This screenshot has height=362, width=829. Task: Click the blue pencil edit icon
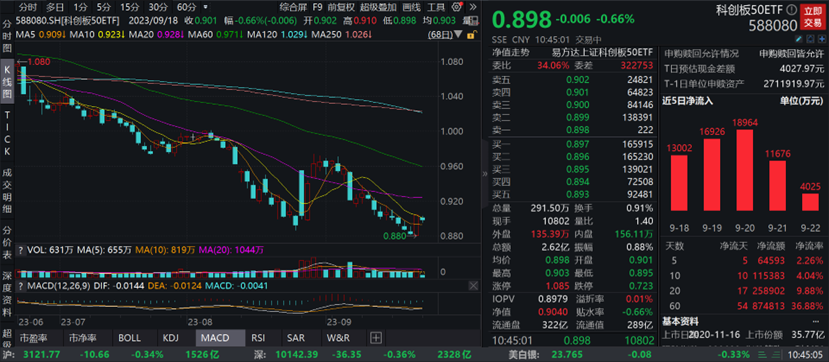(x=799, y=39)
